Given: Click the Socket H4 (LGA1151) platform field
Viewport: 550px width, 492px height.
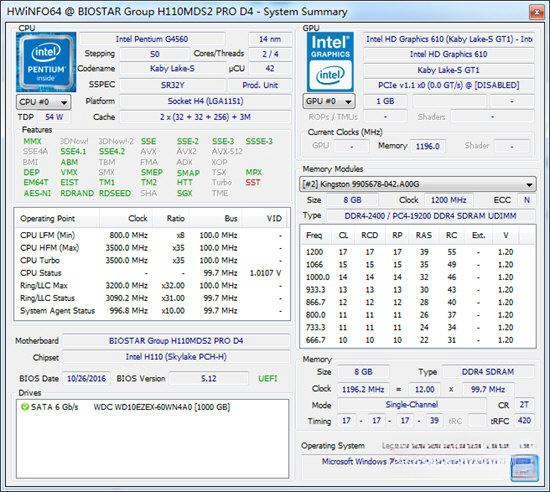Looking at the screenshot, I should (205, 101).
